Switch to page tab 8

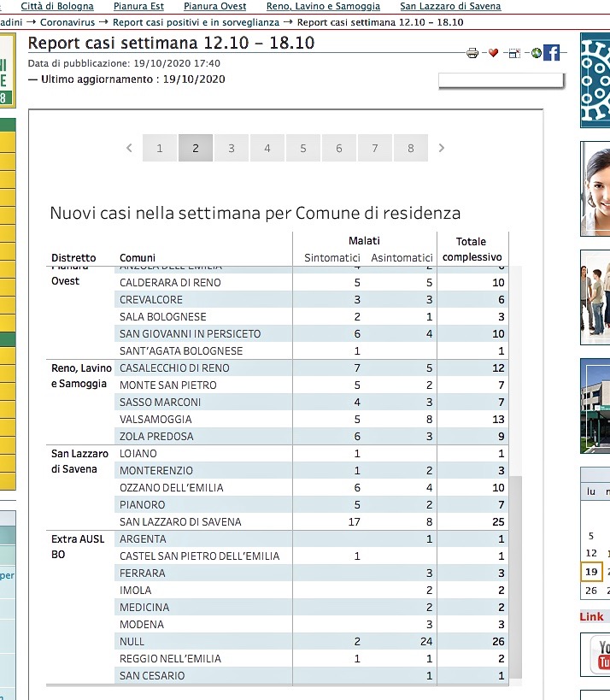click(x=411, y=148)
